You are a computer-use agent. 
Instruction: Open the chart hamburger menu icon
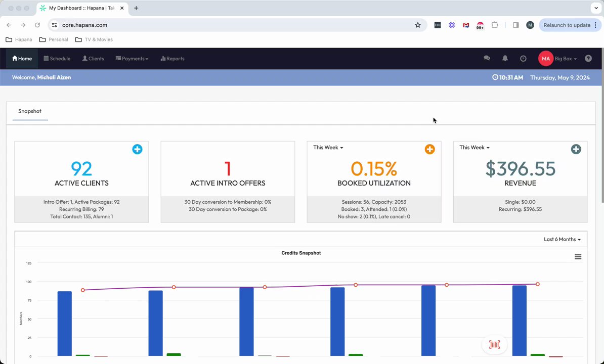click(x=578, y=257)
